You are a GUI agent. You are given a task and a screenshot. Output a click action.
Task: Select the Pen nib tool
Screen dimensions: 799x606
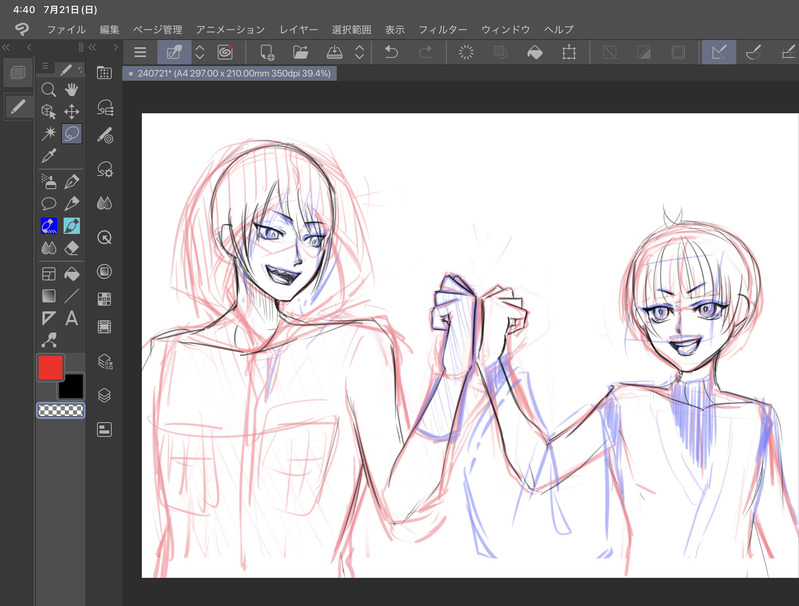coord(72,181)
